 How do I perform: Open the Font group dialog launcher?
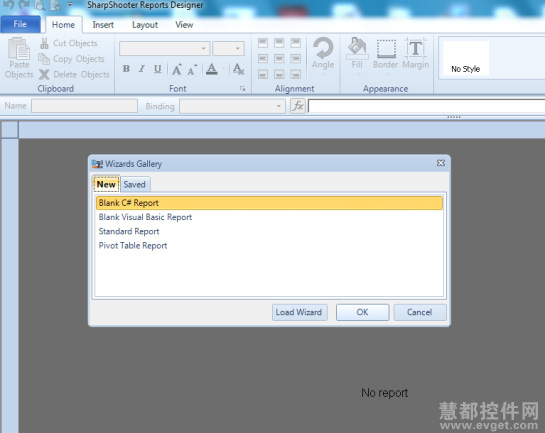coord(243,89)
